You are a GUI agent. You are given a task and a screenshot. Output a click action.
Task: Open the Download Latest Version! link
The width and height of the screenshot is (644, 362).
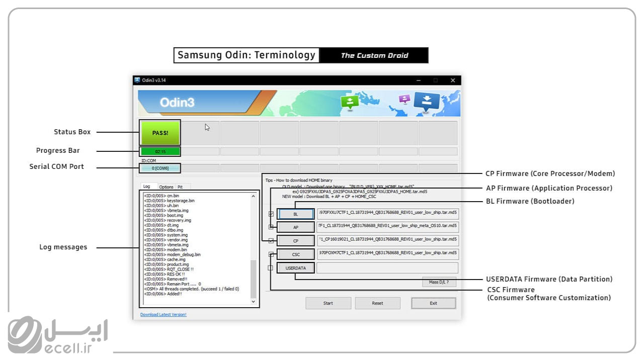[163, 315]
